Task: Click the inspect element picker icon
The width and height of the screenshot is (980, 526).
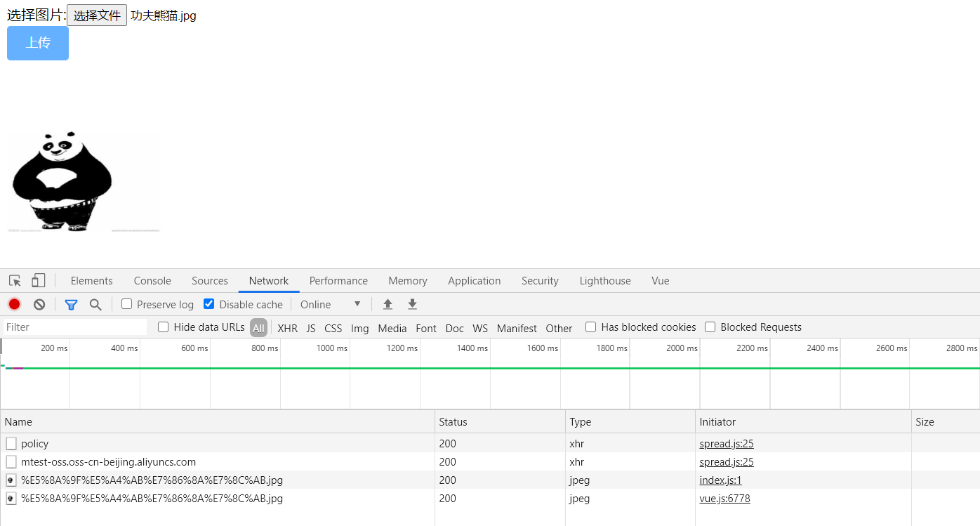Action: pyautogui.click(x=15, y=281)
